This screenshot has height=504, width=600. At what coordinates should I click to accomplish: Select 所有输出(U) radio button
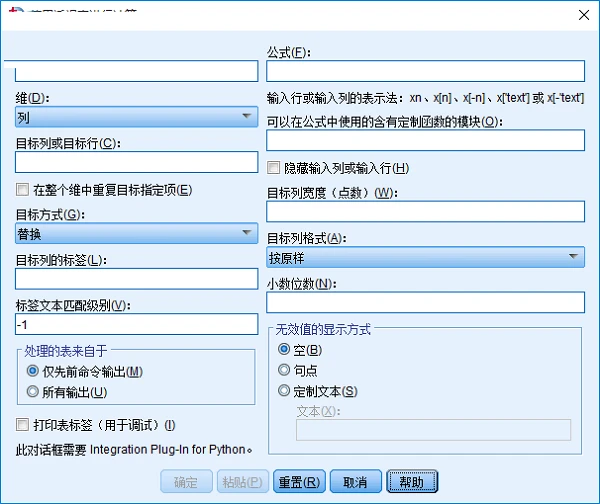click(x=33, y=391)
